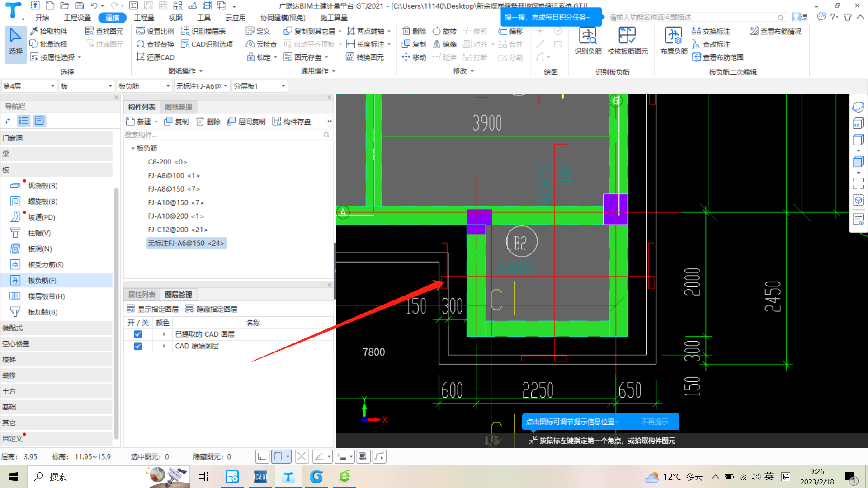The width and height of the screenshot is (868, 488).
Task: Click the 删除 tool in 修改 group
Action: [x=414, y=31]
